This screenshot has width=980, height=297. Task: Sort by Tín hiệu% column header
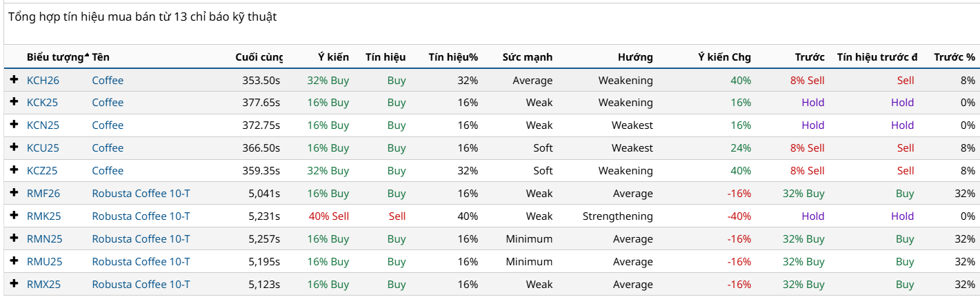453,57
